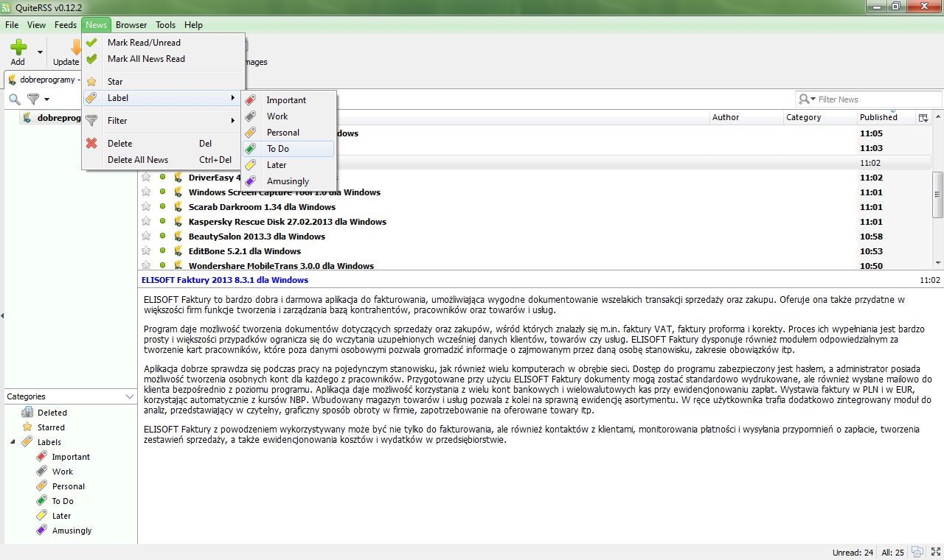
Task: Choose Delete in the News menu
Action: pos(163,144)
